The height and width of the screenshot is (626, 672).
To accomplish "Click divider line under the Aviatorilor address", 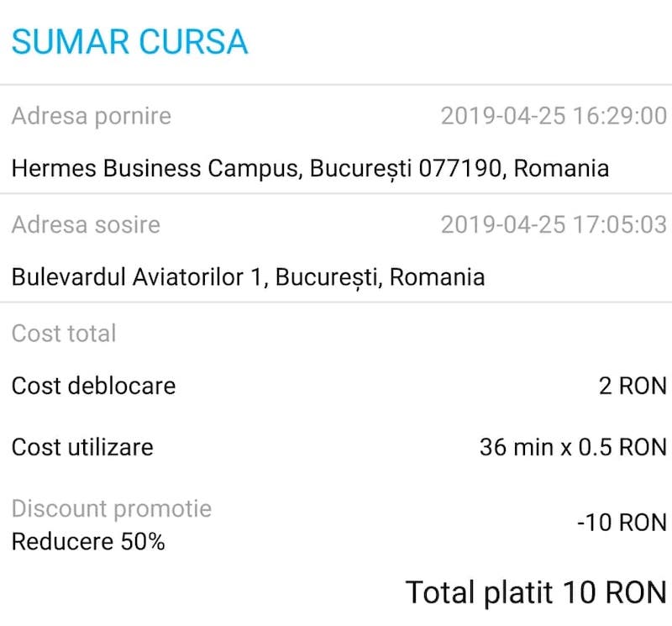I will coord(336,302).
